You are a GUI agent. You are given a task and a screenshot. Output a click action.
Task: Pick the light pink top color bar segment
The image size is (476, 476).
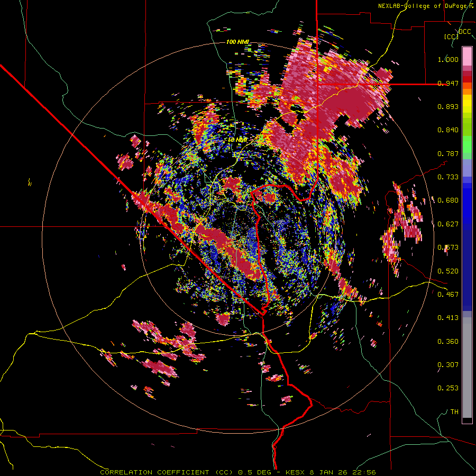pyautogui.click(x=467, y=56)
